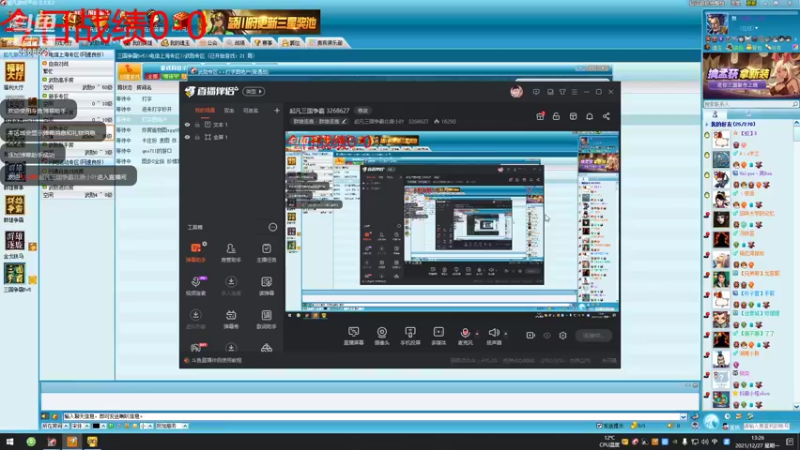Switch to the first scene tab
This screenshot has height=450, width=800.
205,110
